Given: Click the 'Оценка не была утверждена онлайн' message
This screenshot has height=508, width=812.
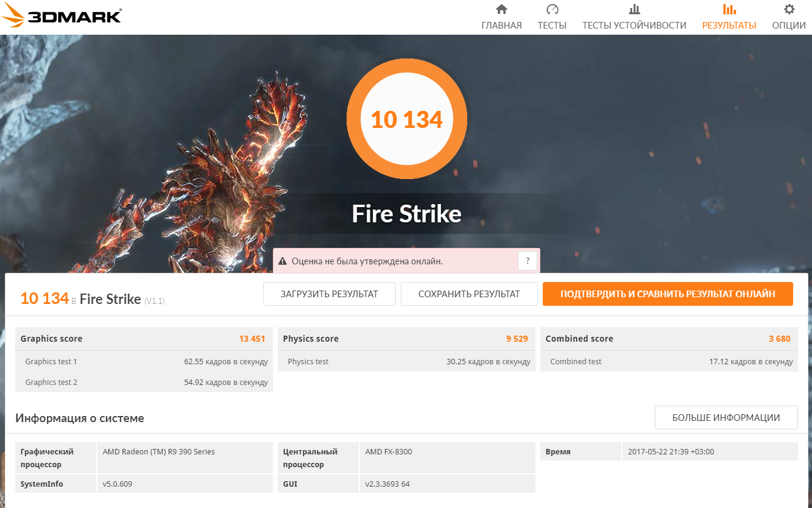Looking at the screenshot, I should click(367, 261).
